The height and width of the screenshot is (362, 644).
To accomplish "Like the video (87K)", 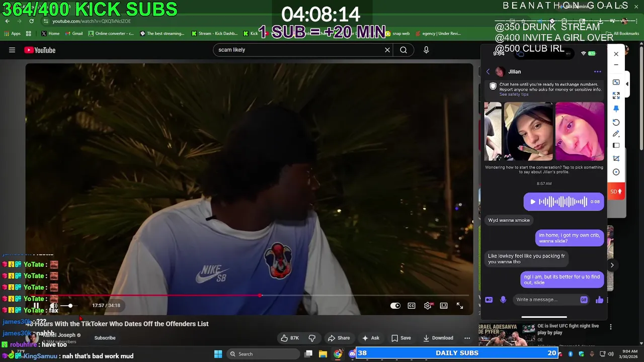I will (290, 338).
